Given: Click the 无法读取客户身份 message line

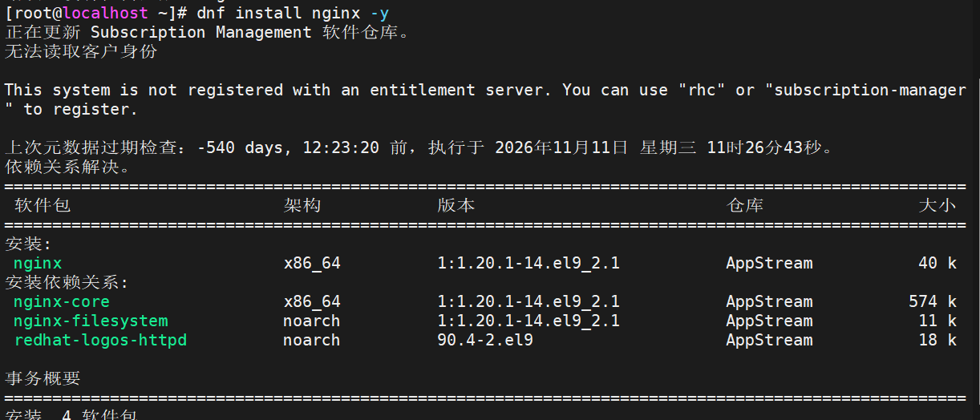Looking at the screenshot, I should tap(81, 51).
